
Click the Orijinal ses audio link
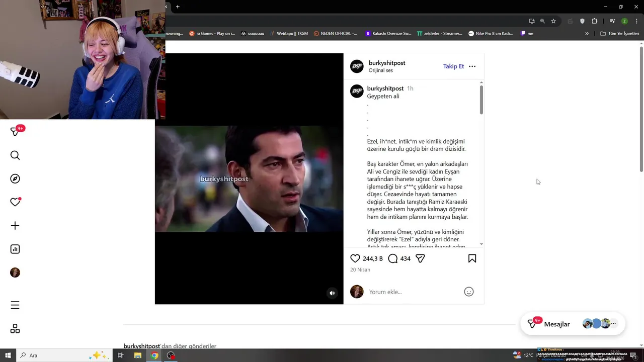point(381,70)
